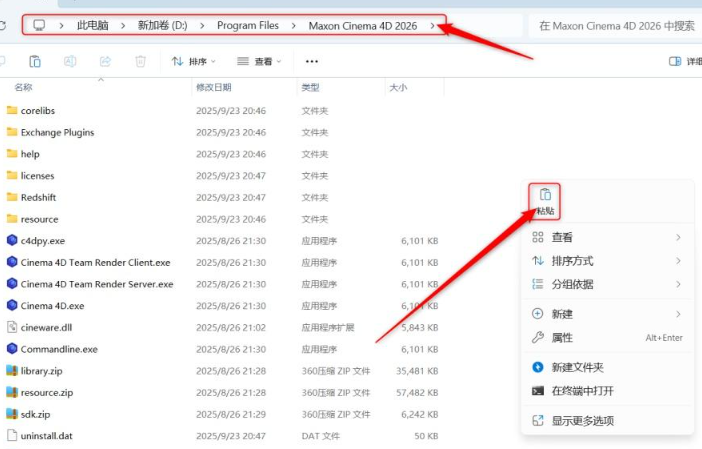Image resolution: width=702 pixels, height=449 pixels.
Task: Select the resource.zip archive icon
Action: (12, 392)
